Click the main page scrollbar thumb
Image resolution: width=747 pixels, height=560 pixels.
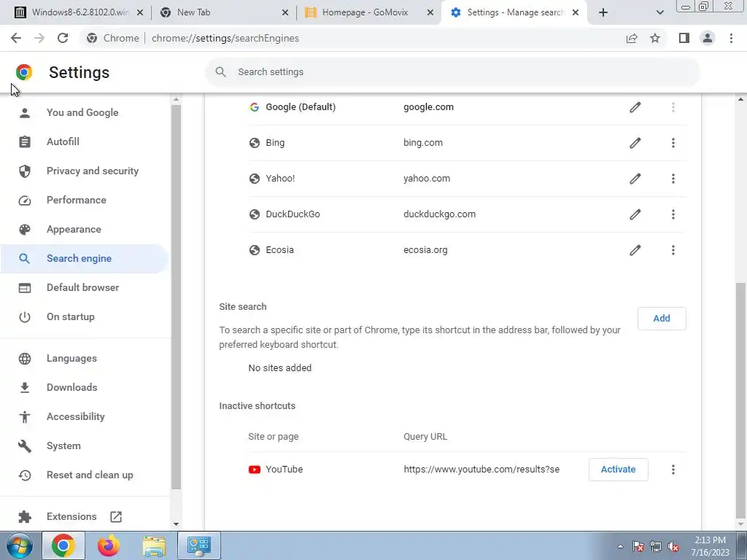740,400
